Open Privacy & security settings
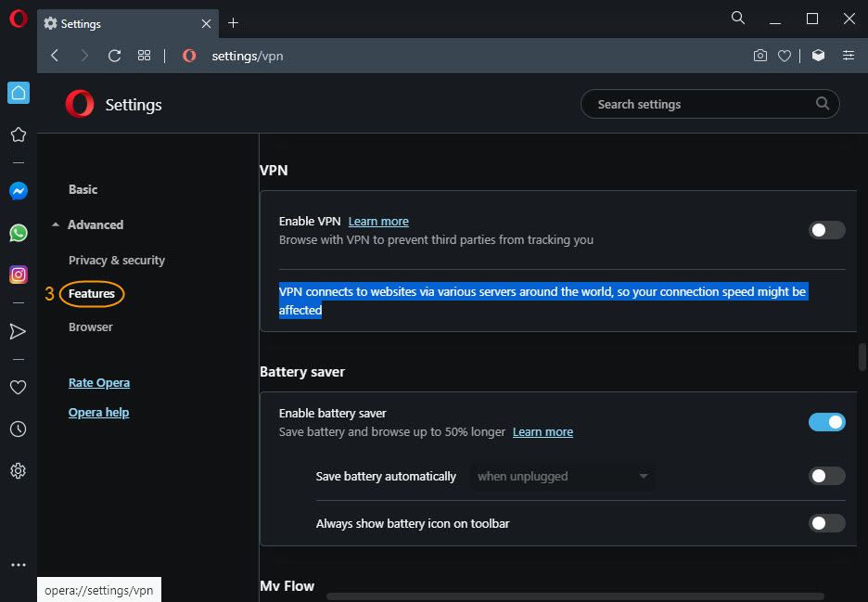The width and height of the screenshot is (868, 602). (x=117, y=260)
